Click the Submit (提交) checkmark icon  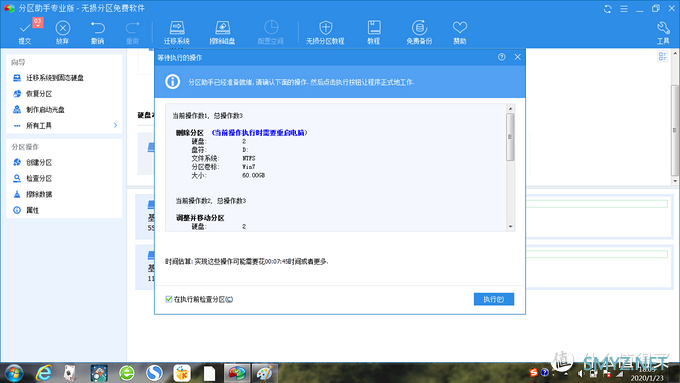coord(25,28)
